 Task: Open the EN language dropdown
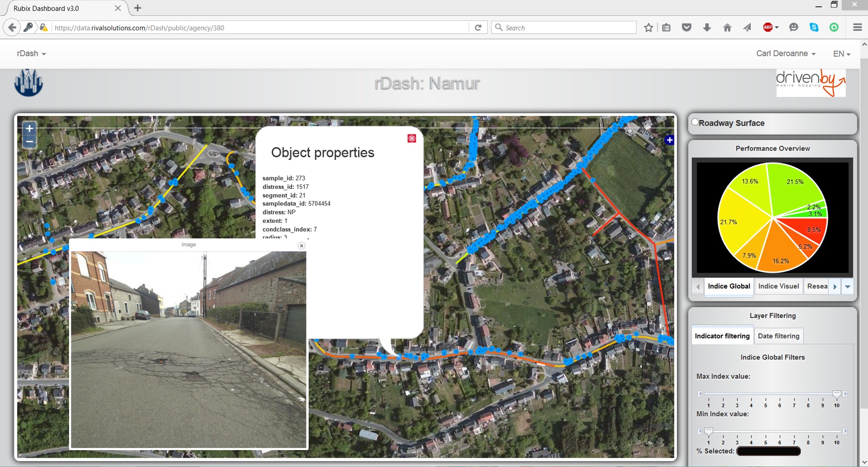(842, 53)
